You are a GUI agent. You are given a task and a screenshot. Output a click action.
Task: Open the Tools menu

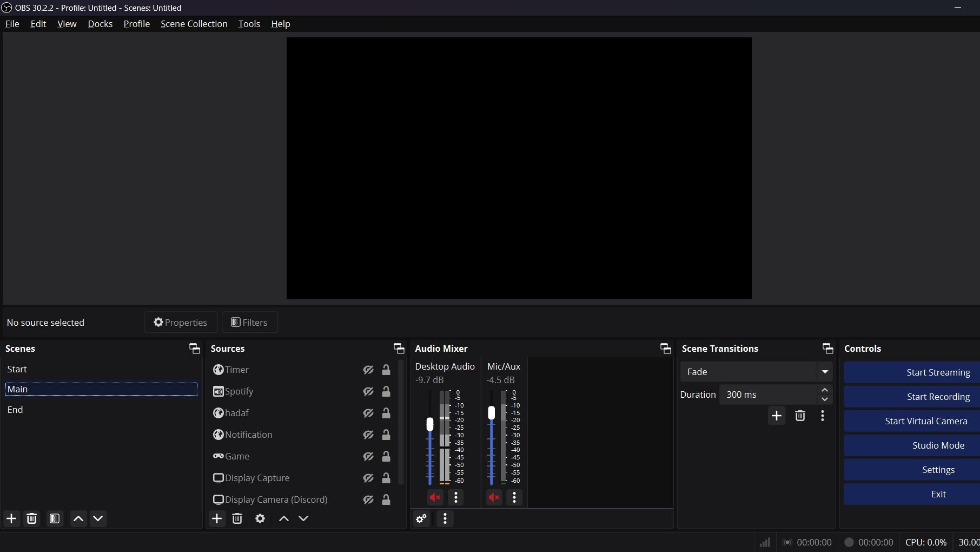point(249,24)
